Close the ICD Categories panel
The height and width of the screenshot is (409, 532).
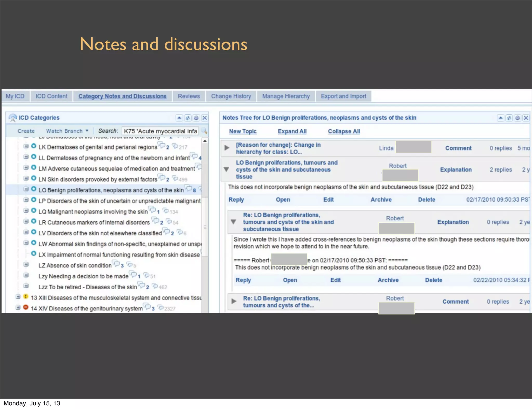[x=205, y=118]
